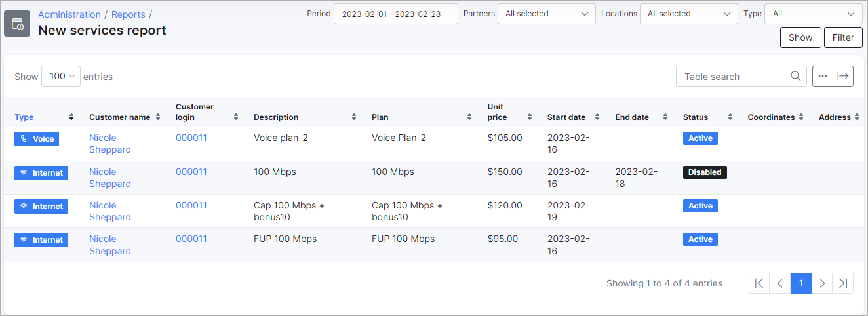
Task: Click the Filter button
Action: click(x=843, y=37)
